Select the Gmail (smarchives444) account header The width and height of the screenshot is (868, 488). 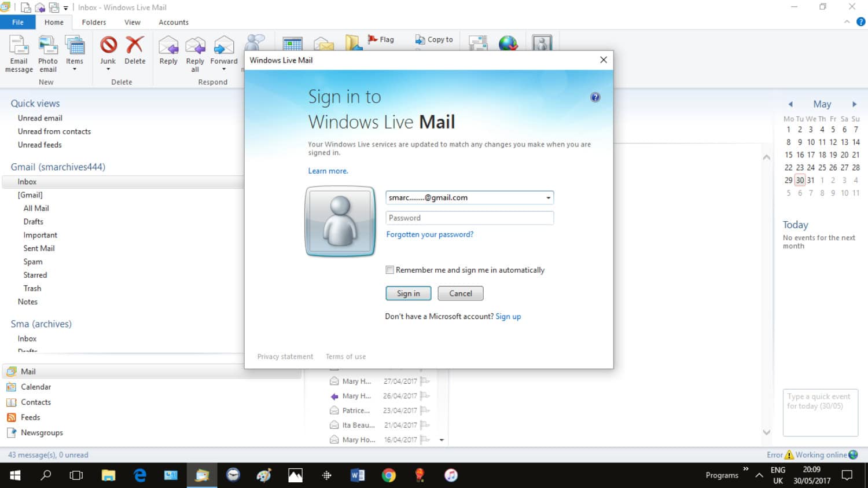(x=58, y=167)
